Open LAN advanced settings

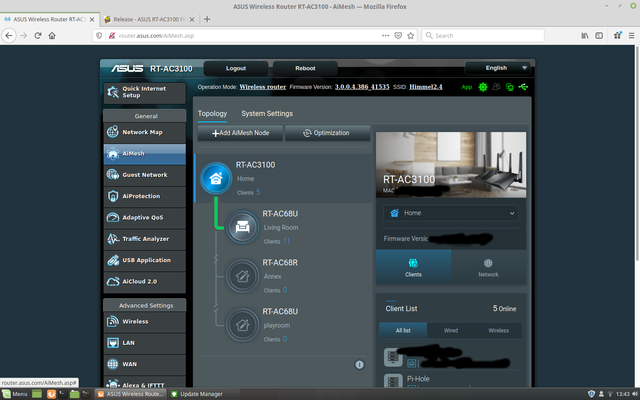click(x=144, y=343)
